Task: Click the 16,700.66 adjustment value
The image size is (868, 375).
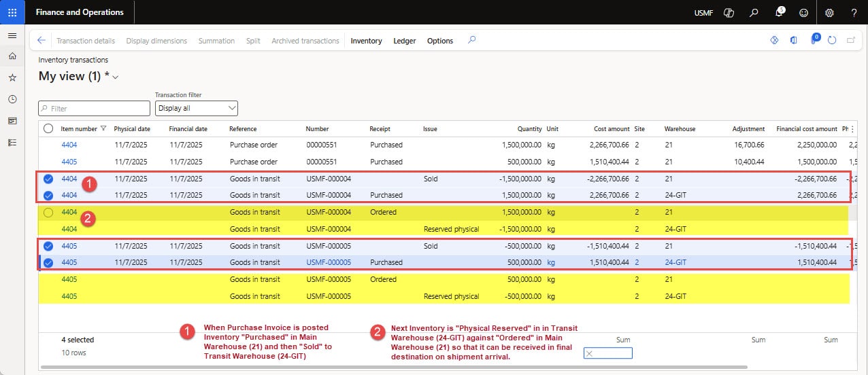Action: coord(748,145)
